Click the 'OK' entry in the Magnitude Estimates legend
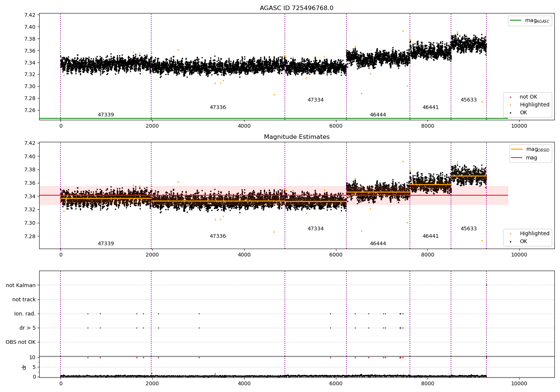Screen dimensions: 560x392 pyautogui.click(x=523, y=242)
